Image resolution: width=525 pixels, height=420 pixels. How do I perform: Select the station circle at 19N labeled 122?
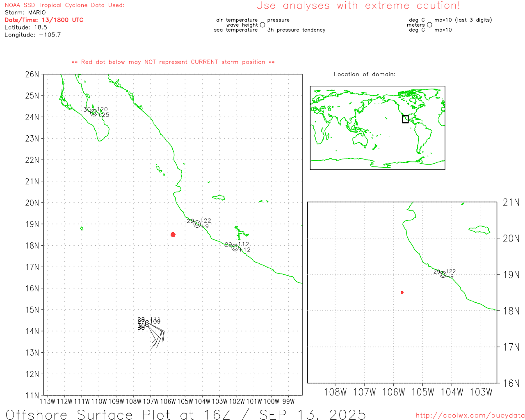coord(197,224)
